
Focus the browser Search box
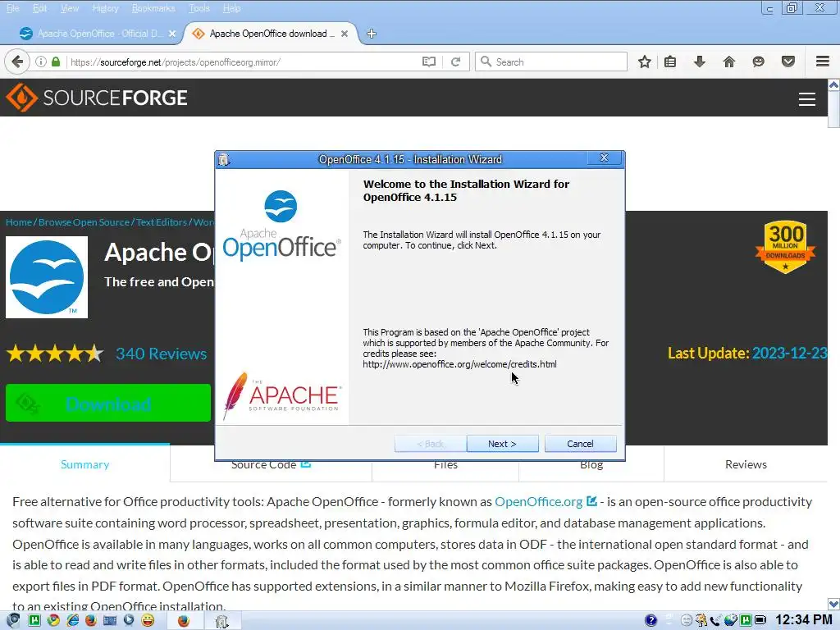pyautogui.click(x=551, y=62)
